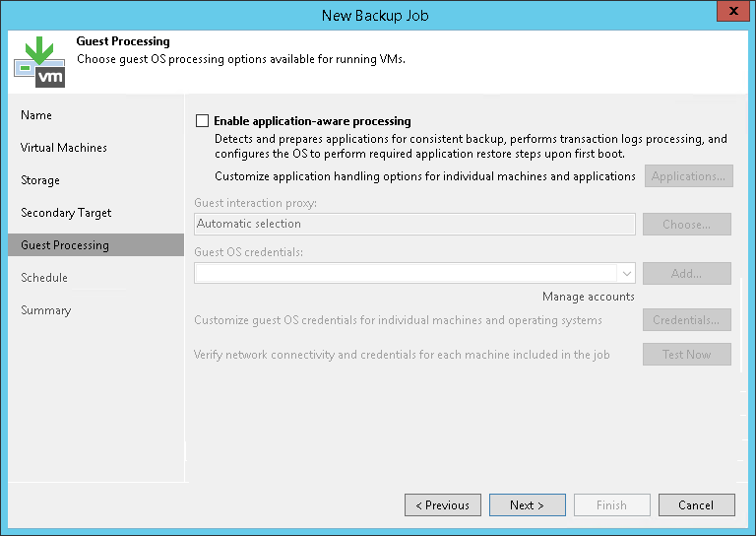Click Choose for guest interaction proxy
The height and width of the screenshot is (536, 756).
pyautogui.click(x=686, y=225)
